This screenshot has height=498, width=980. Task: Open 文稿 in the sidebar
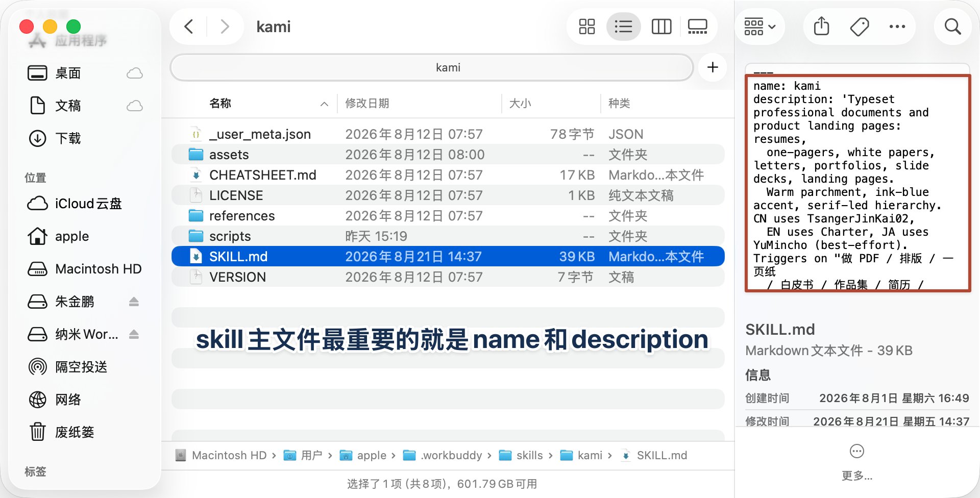click(x=68, y=106)
